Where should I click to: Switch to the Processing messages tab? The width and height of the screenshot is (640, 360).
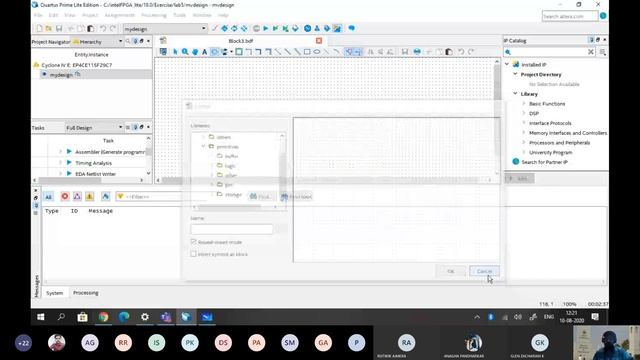click(86, 293)
